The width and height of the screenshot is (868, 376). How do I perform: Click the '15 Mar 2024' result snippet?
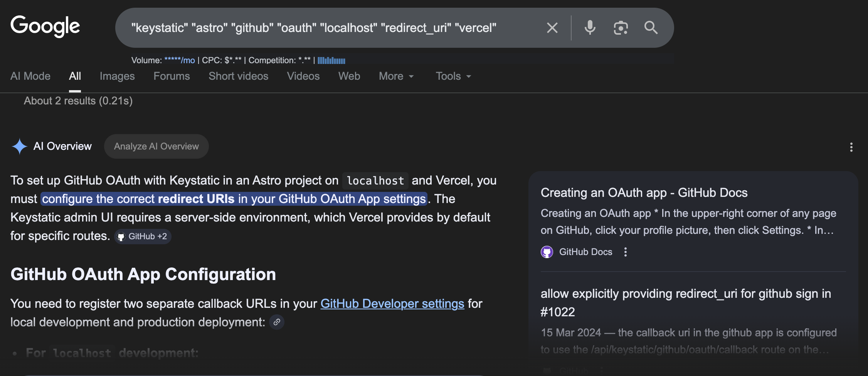click(x=689, y=341)
